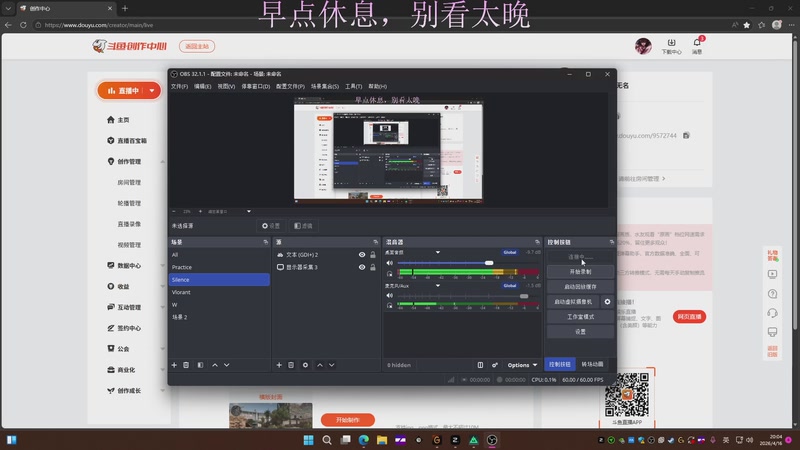This screenshot has width=800, height=450.
Task: Toggle desktop audio monitoring headphone icon
Action: (390, 273)
